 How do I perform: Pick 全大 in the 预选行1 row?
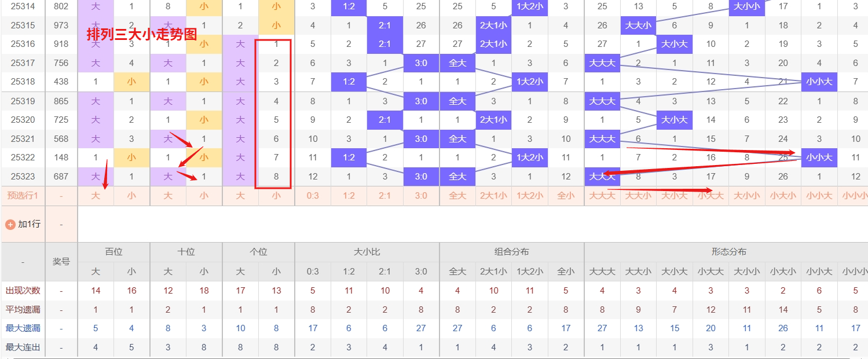457,196
